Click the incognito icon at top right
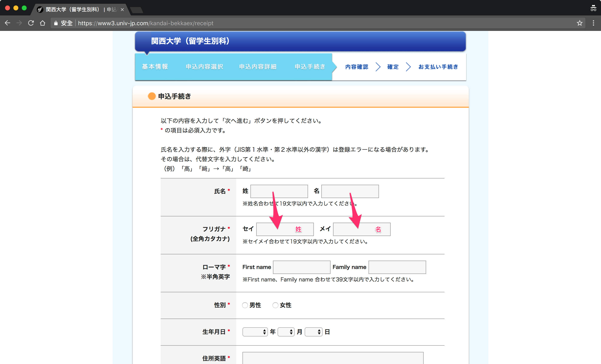601x364 pixels. pos(593,9)
